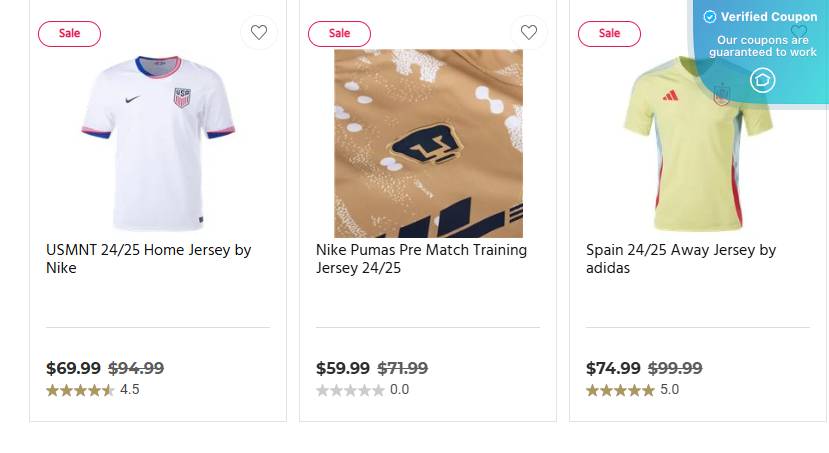This screenshot has height=453, width=829.
Task: Click the 5.0 star rating on Spain jersey
Action: point(620,390)
